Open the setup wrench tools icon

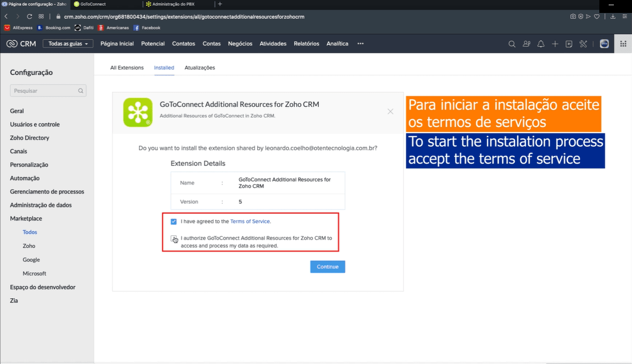click(x=583, y=44)
